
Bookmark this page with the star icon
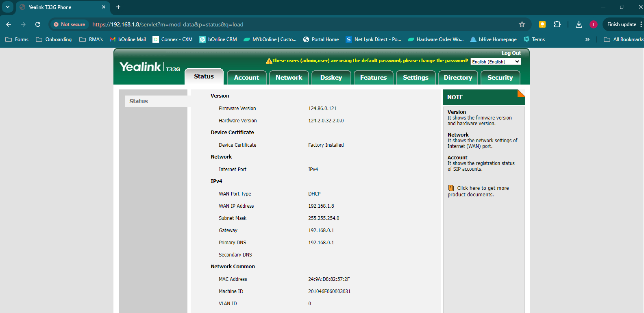(522, 24)
